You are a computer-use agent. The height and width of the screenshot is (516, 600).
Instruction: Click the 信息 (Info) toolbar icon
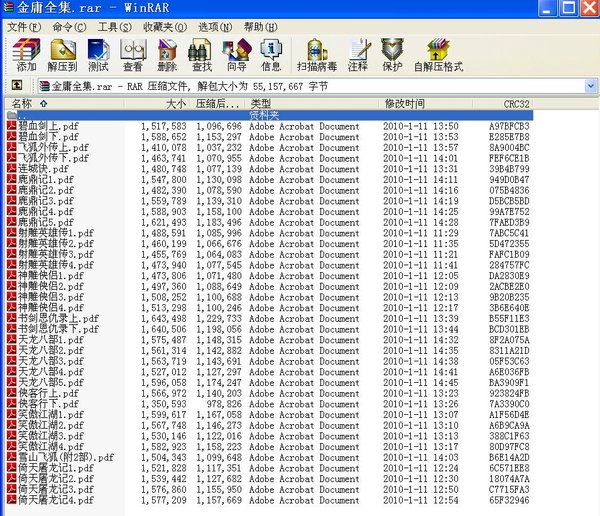click(x=271, y=55)
